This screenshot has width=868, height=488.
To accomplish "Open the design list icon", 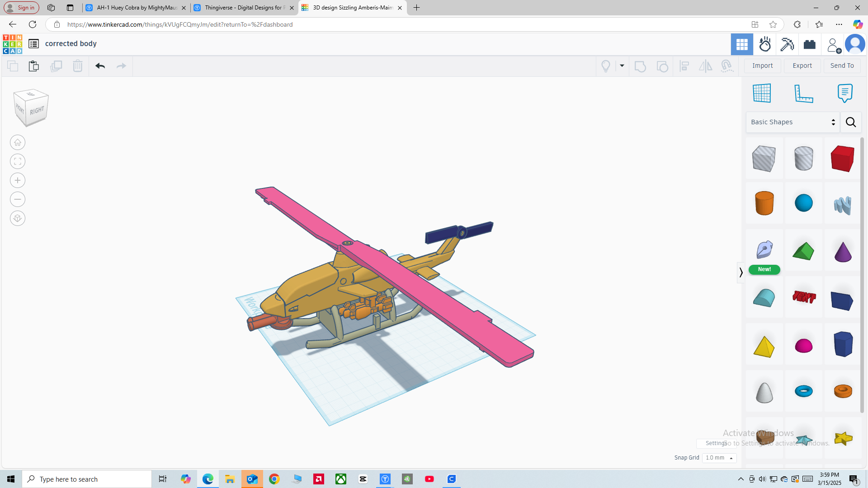I will pos(33,44).
